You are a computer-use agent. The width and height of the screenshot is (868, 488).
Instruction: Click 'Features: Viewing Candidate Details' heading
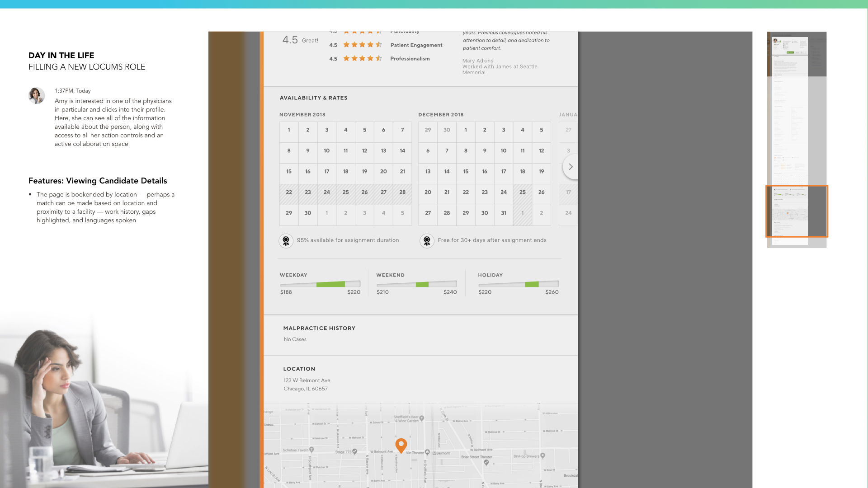[x=98, y=181]
